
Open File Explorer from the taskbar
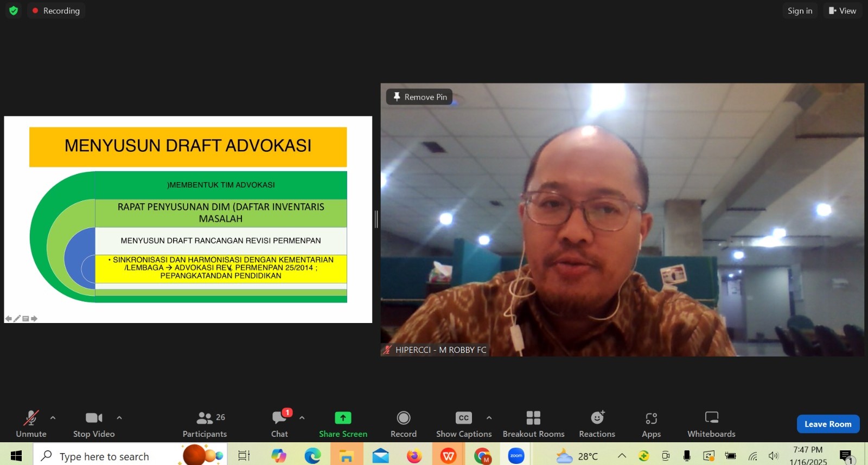tap(346, 456)
